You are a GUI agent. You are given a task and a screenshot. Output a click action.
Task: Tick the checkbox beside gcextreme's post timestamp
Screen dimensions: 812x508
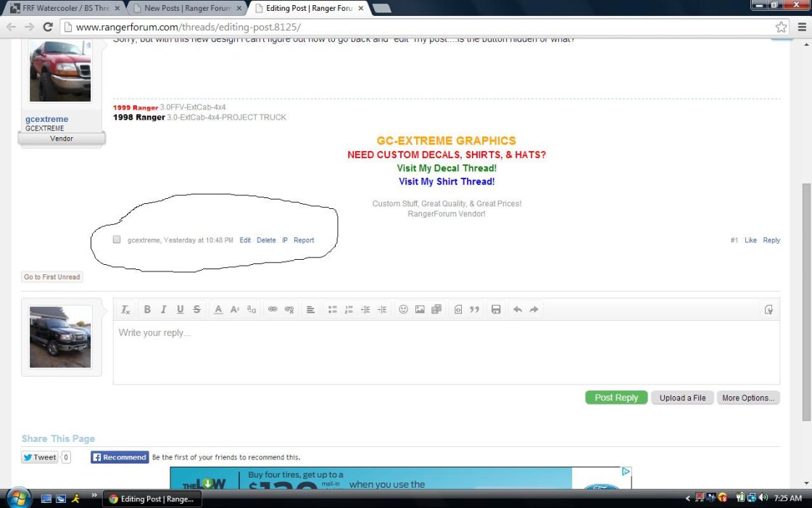tap(117, 239)
